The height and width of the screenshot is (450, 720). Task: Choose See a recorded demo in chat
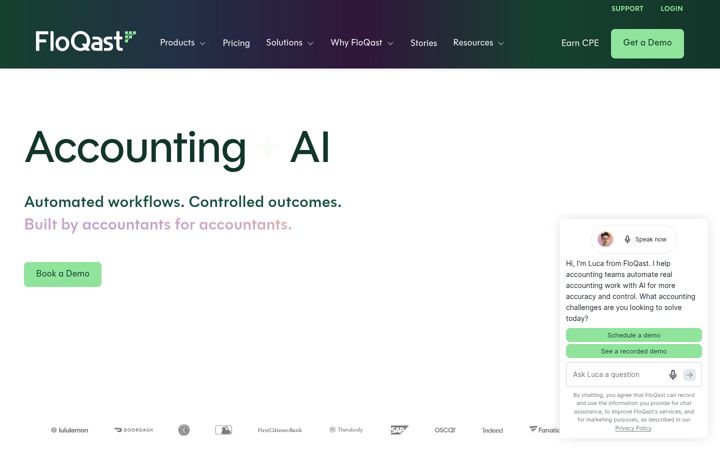(634, 351)
